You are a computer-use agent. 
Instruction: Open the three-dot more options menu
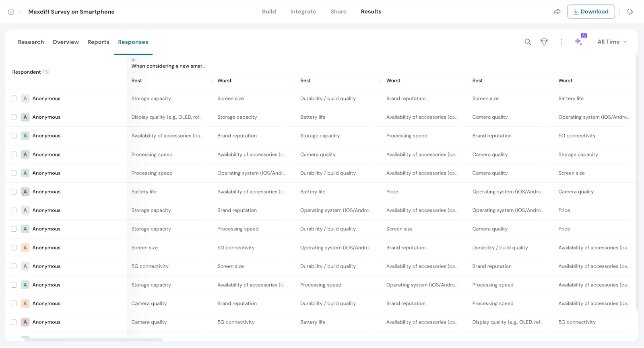(561, 42)
